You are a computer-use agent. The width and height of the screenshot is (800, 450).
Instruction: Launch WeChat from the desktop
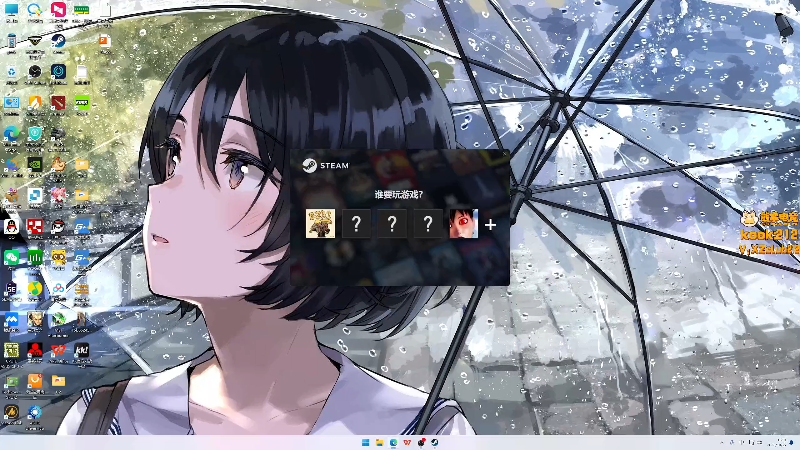(11, 257)
